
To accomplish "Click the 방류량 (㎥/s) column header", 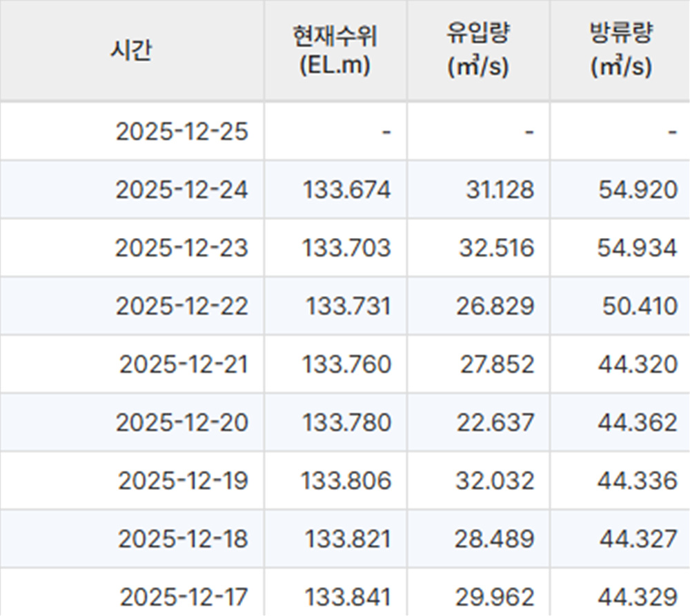I will click(x=620, y=50).
